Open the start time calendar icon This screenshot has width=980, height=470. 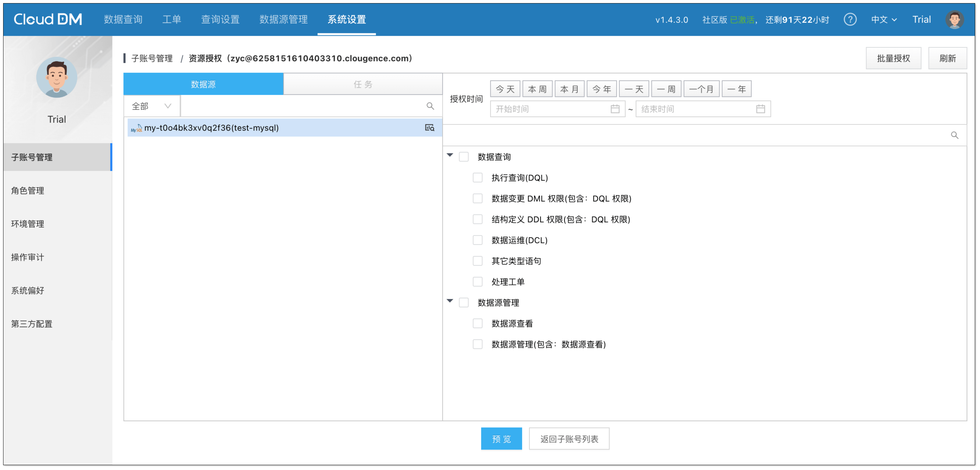tap(615, 109)
